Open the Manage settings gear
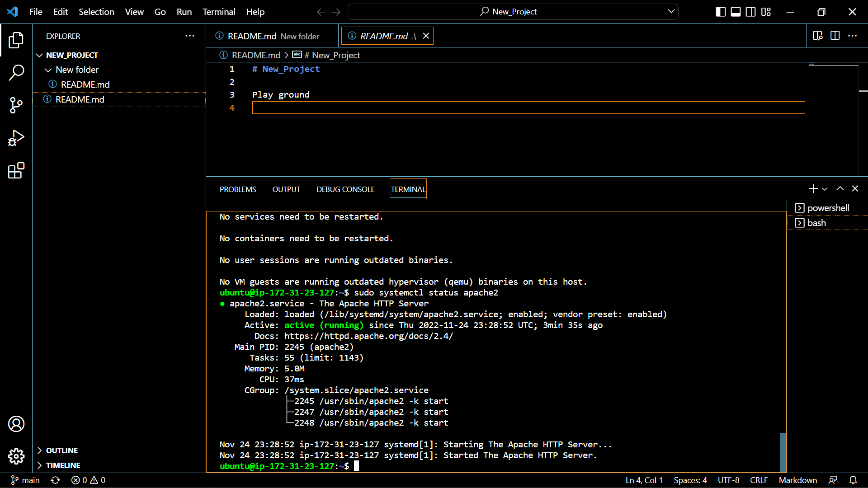This screenshot has width=868, height=488. click(x=16, y=456)
